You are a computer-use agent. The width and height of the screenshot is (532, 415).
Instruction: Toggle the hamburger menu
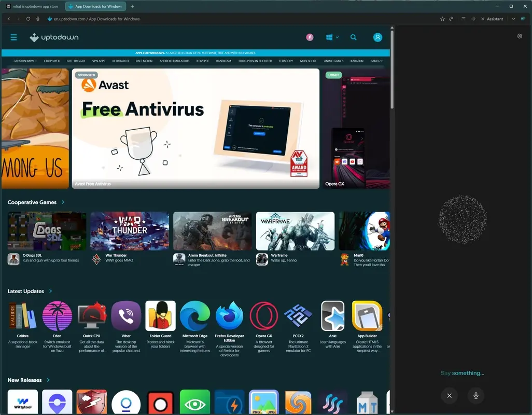pos(13,37)
